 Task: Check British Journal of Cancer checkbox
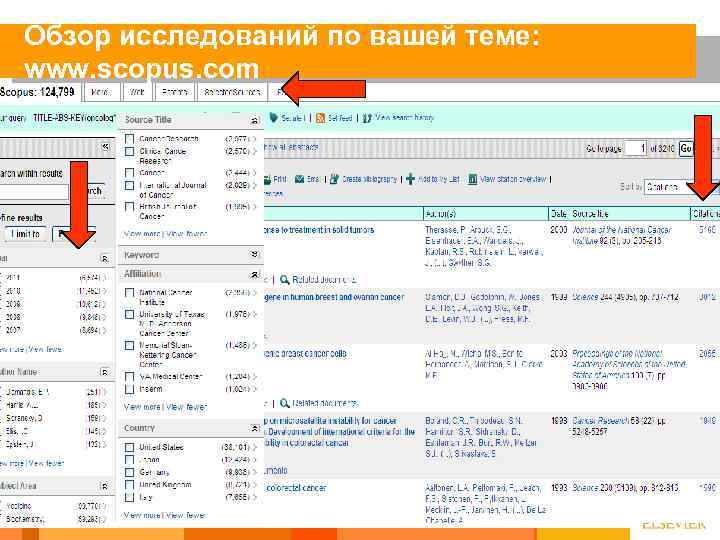pos(129,207)
